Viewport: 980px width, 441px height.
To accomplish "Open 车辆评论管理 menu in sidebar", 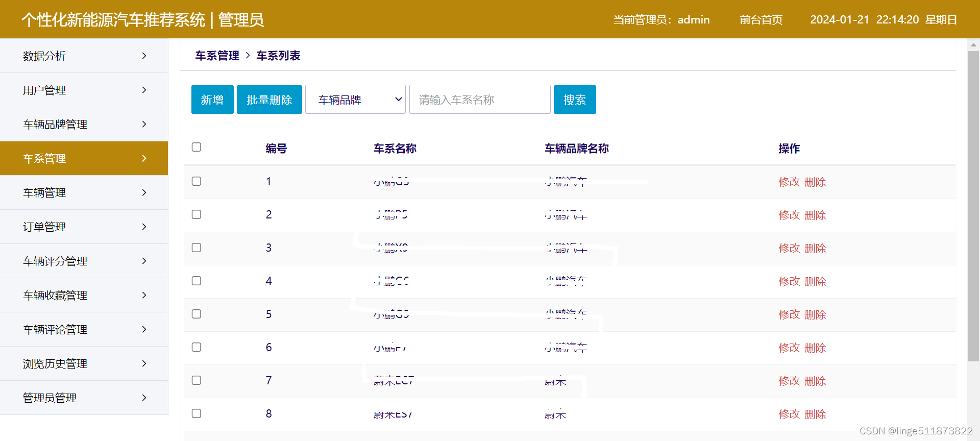I will 84,329.
